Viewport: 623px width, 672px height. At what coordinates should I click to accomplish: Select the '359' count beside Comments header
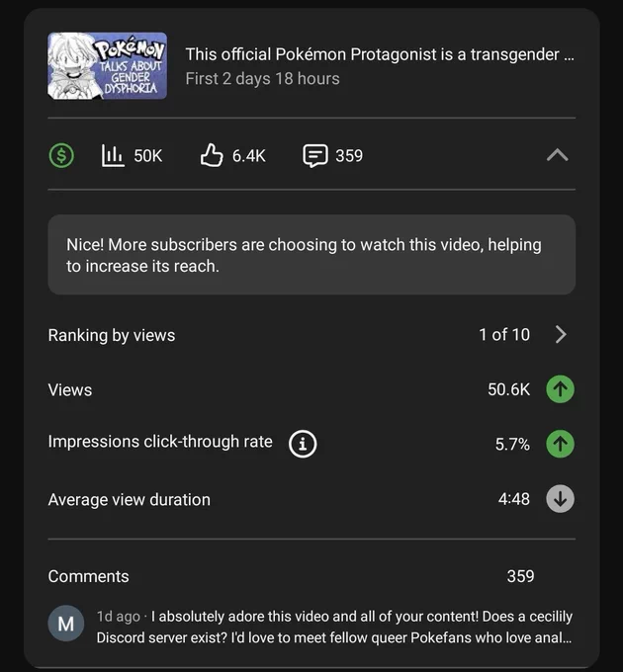520,576
